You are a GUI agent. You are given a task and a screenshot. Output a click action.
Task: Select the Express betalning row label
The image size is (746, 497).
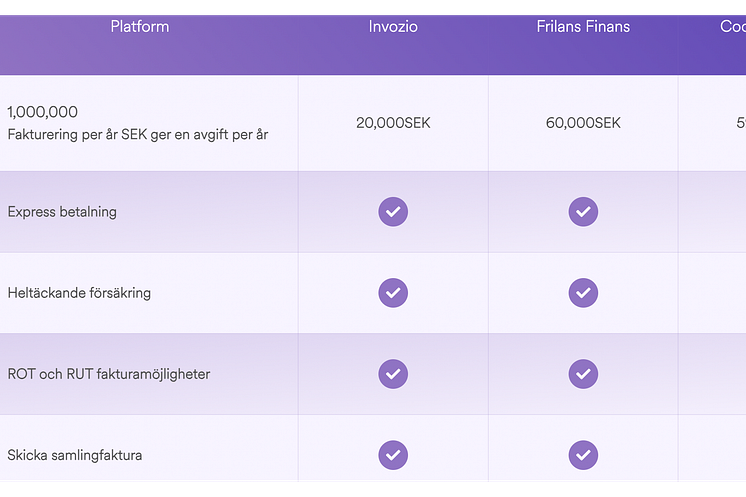point(62,212)
